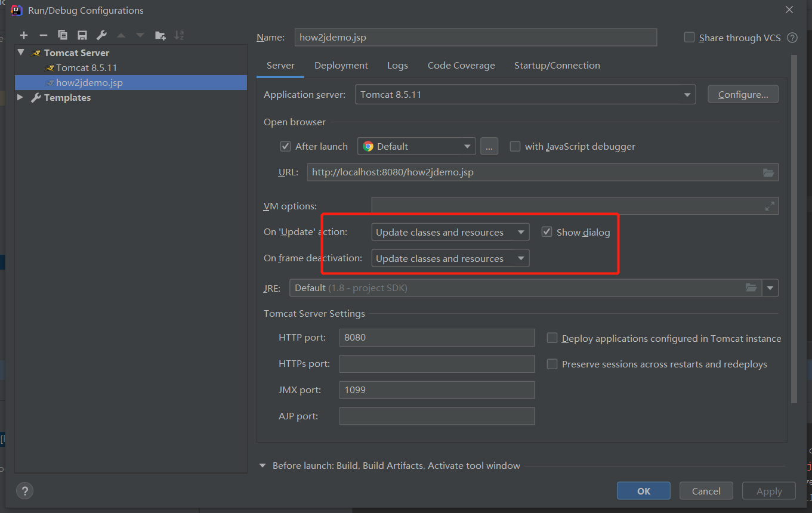Check Preserve sessions across restarts and redeploys

pos(552,364)
